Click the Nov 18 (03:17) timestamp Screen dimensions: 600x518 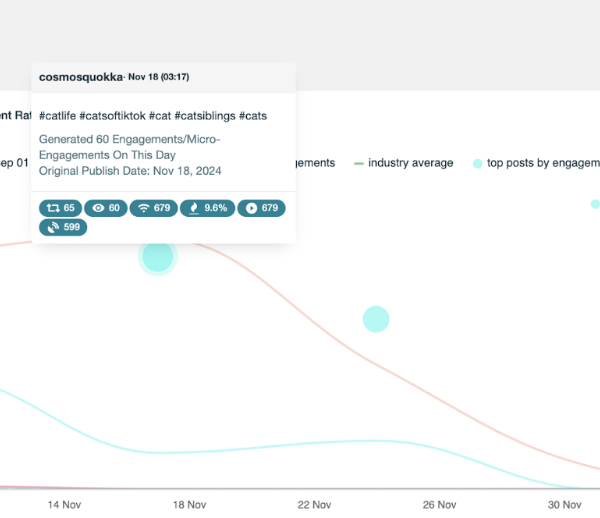click(160, 77)
